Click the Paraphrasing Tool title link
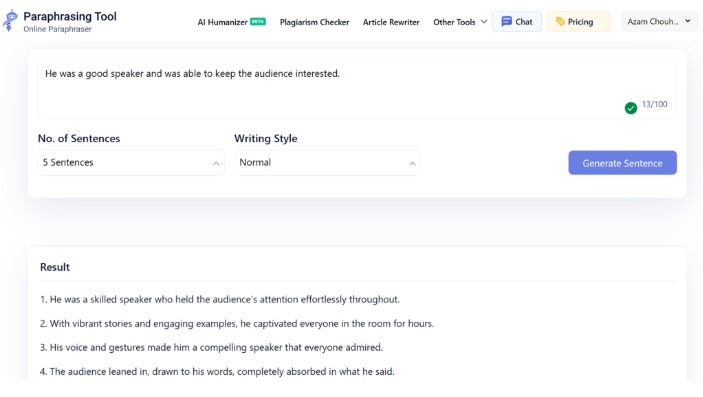 pyautogui.click(x=70, y=17)
